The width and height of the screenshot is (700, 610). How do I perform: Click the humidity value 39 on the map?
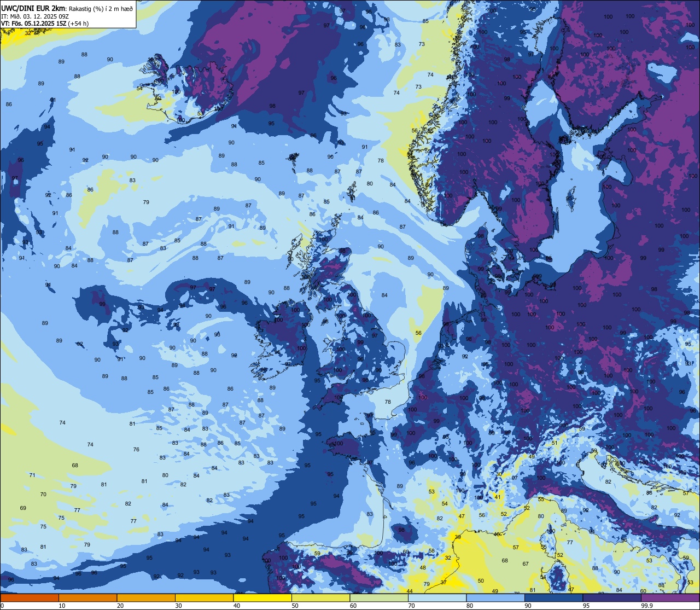458,537
